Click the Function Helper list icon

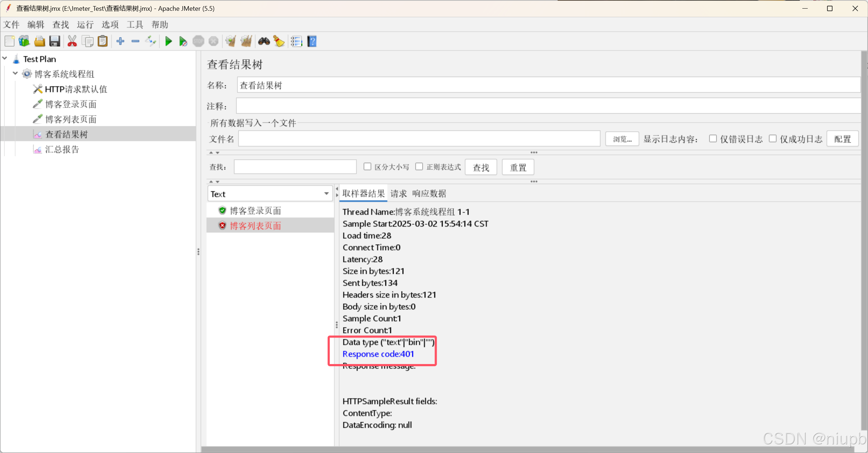(296, 41)
